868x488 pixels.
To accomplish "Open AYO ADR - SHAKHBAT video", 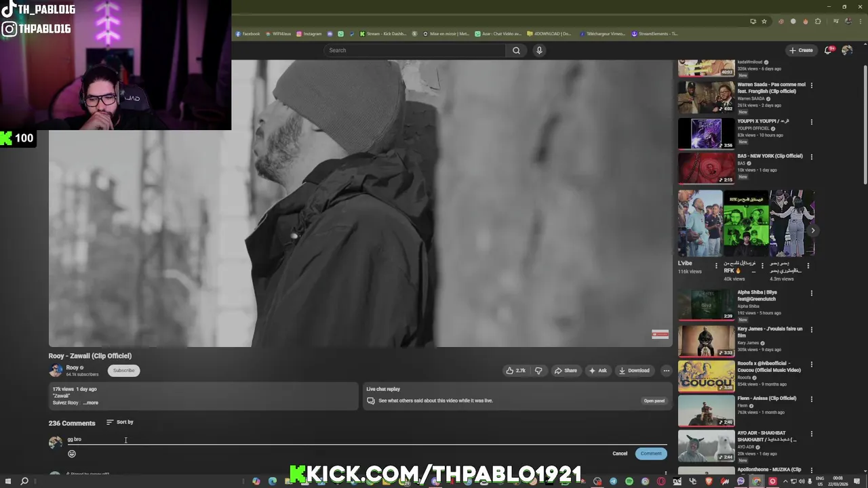I will (706, 446).
